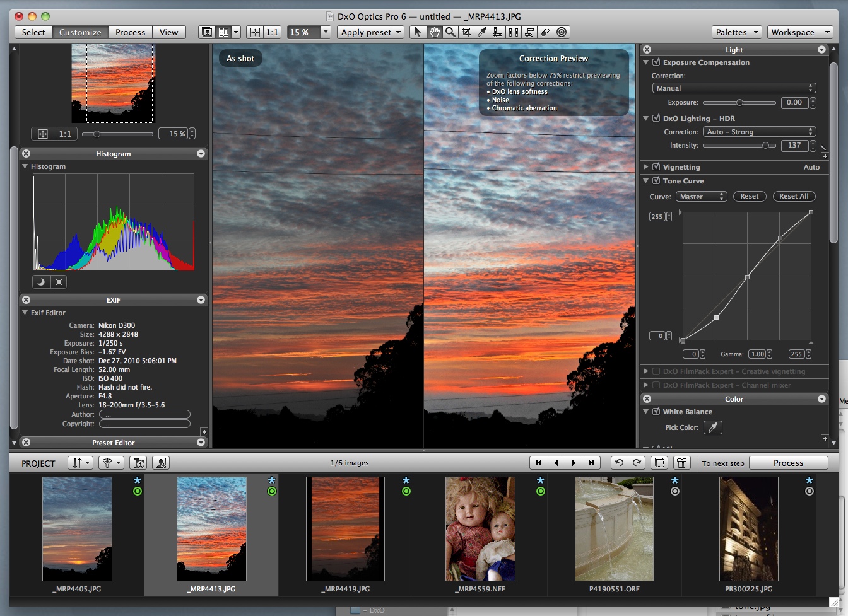Uncheck the Exposure Compensation checkbox

pos(656,62)
